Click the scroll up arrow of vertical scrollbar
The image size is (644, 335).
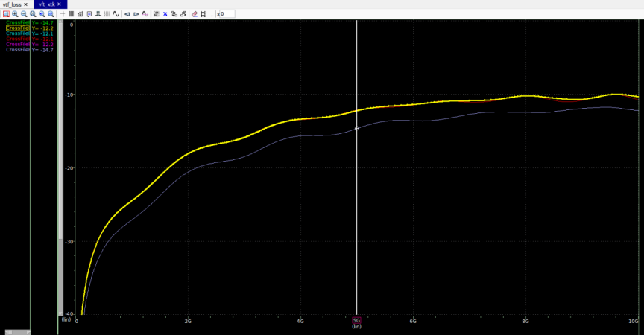click(x=61, y=22)
